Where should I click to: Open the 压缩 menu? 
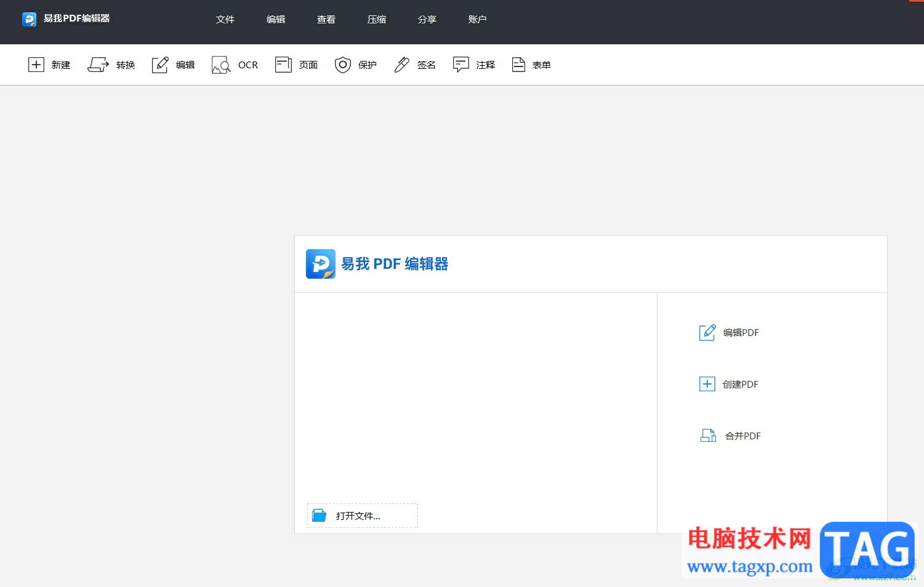click(377, 19)
